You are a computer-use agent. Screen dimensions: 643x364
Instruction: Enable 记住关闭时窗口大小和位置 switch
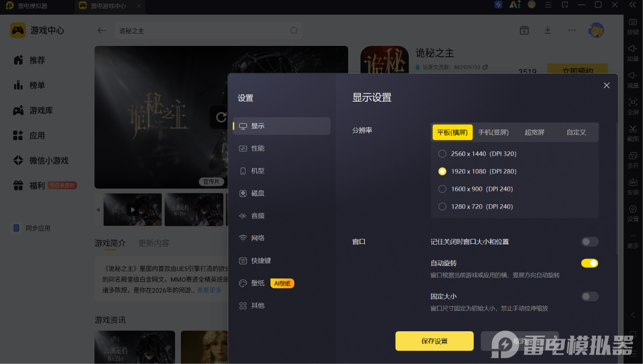pyautogui.click(x=590, y=241)
